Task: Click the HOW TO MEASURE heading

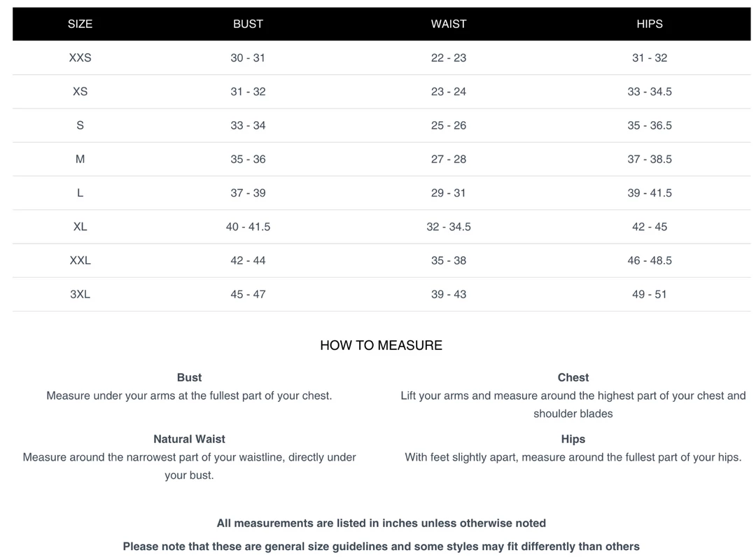Action: (381, 345)
